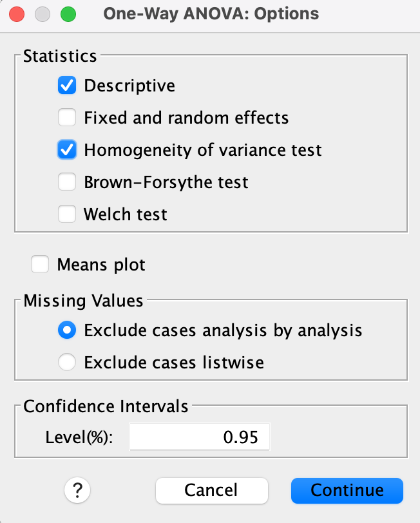This screenshot has width=420, height=523.
Task: Click the Statistics group heading
Action: [60, 56]
